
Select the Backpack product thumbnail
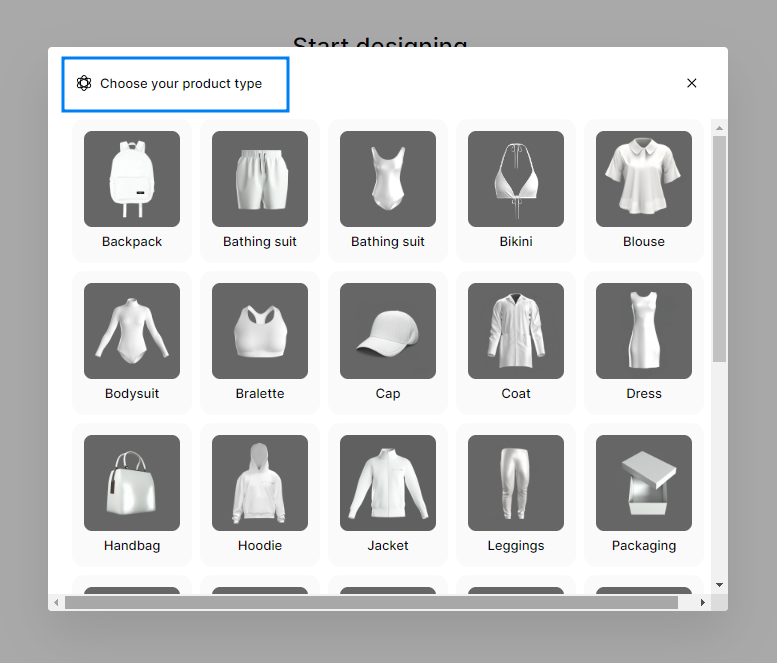point(132,179)
